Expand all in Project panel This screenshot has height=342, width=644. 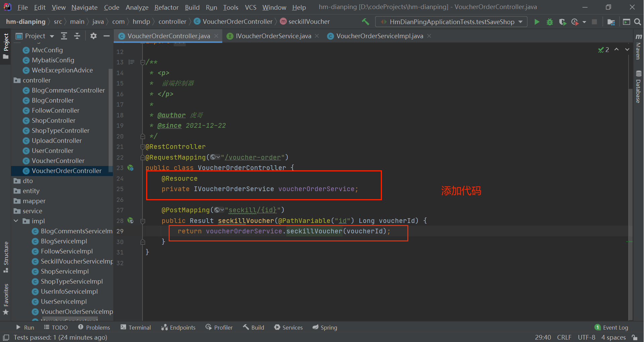tap(64, 36)
